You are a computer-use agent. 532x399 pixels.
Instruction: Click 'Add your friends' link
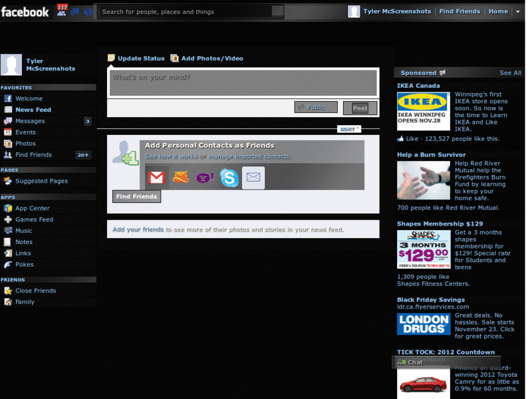pos(138,229)
